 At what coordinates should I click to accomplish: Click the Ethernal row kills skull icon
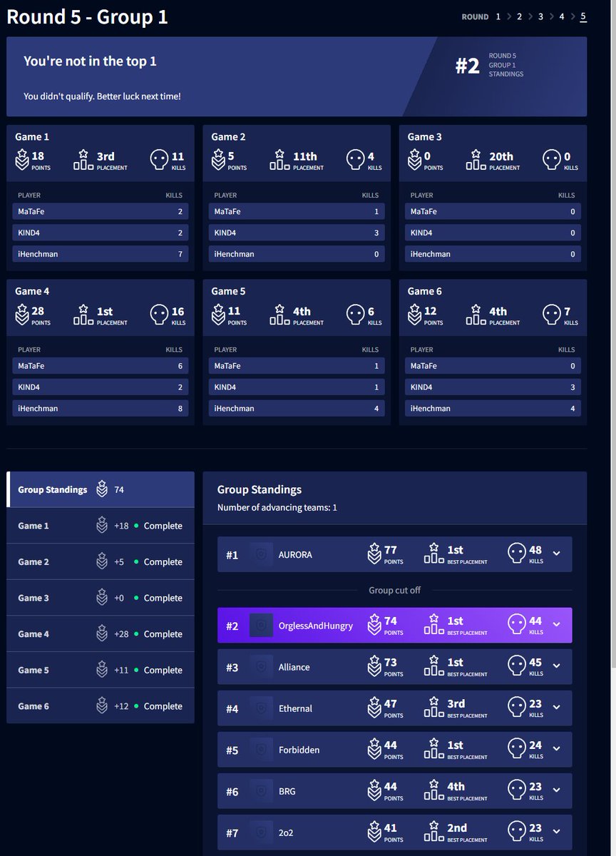click(x=517, y=708)
